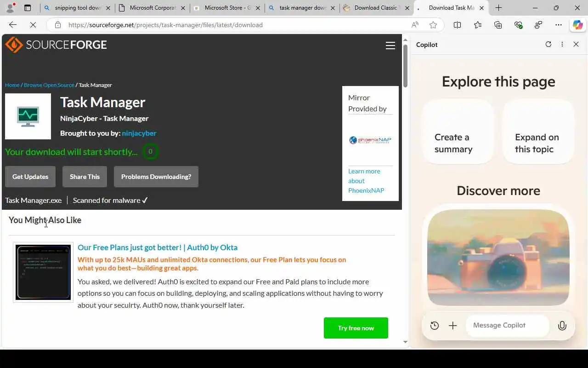This screenshot has width=588, height=368.
Task: Open Copilot chat history icon
Action: coord(435,326)
